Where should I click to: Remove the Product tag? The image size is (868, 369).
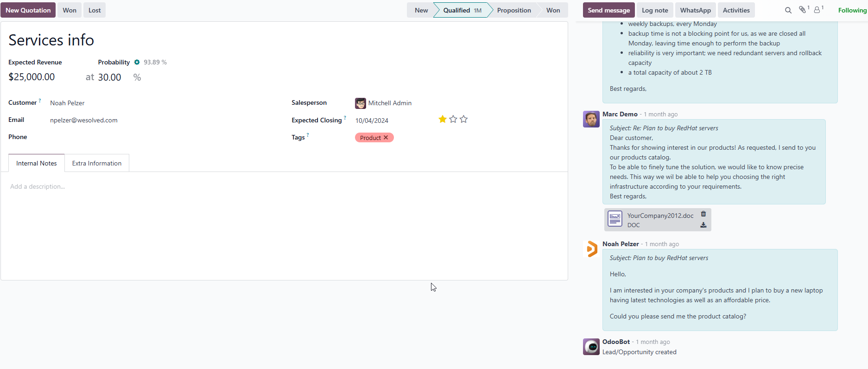[386, 138]
